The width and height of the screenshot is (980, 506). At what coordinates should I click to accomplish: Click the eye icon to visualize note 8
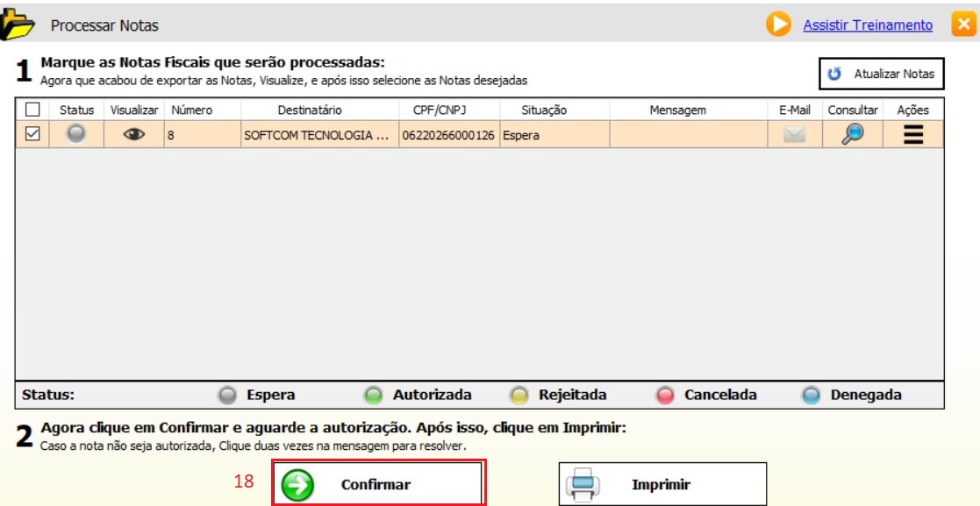pos(133,135)
